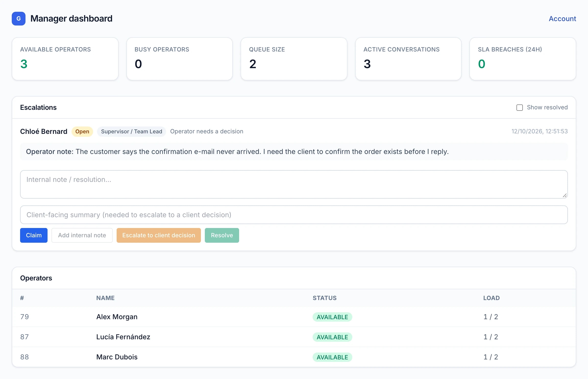Focus the Client-facing summary input field

(x=294, y=215)
